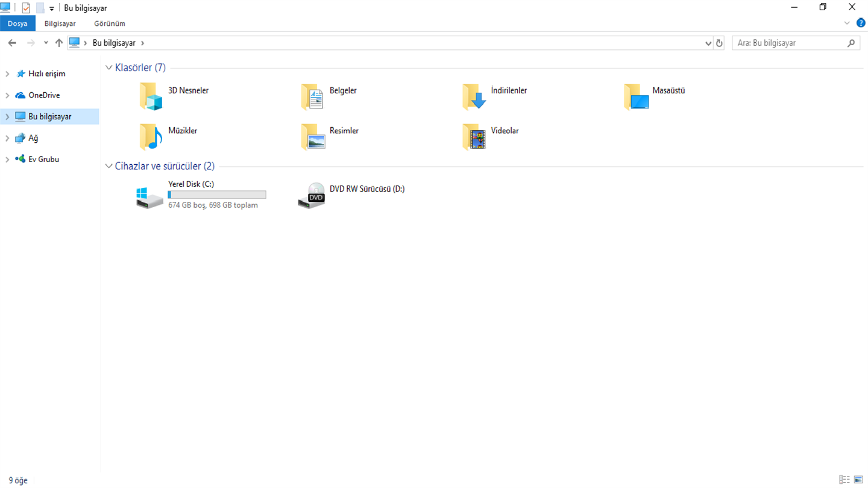
Task: Click the Forward arrow navigation button
Action: [31, 43]
